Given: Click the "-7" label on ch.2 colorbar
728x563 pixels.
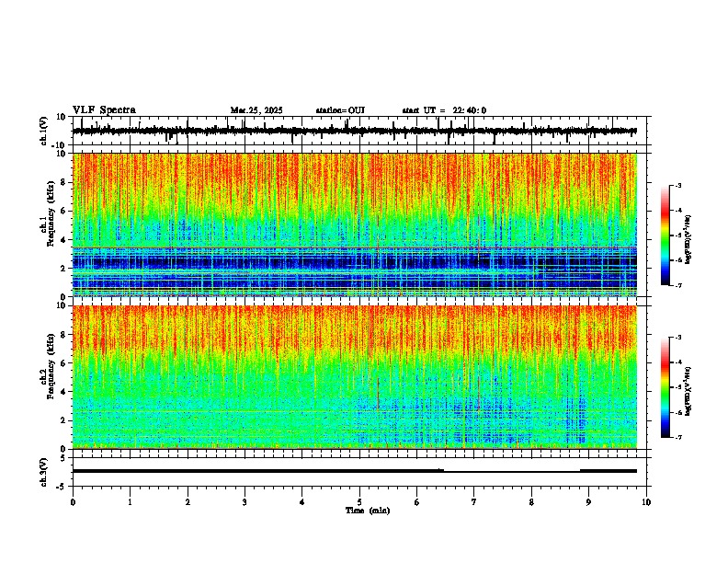Looking at the screenshot, I should click(677, 437).
